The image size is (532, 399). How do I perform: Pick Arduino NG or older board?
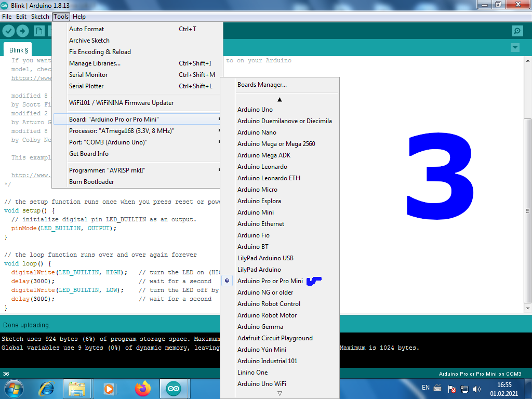tap(280, 292)
